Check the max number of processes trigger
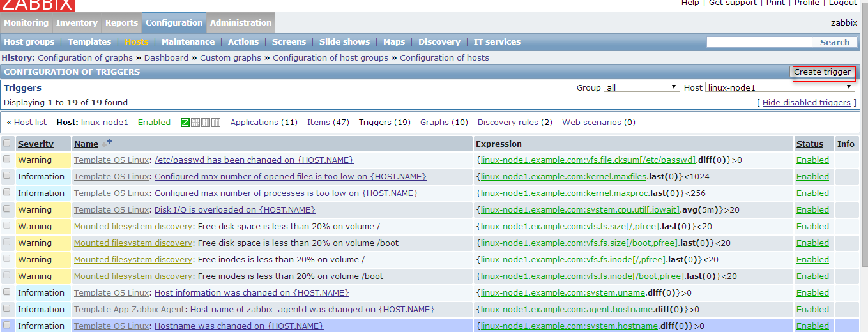The height and width of the screenshot is (332, 868). point(6,193)
